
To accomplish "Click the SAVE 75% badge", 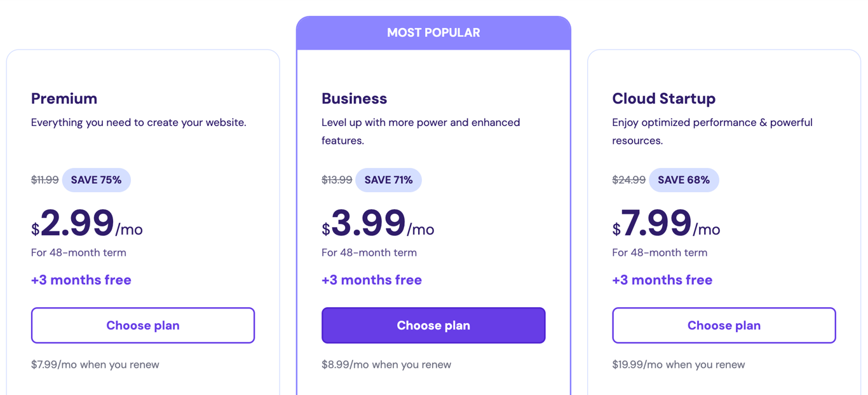I will click(x=97, y=180).
